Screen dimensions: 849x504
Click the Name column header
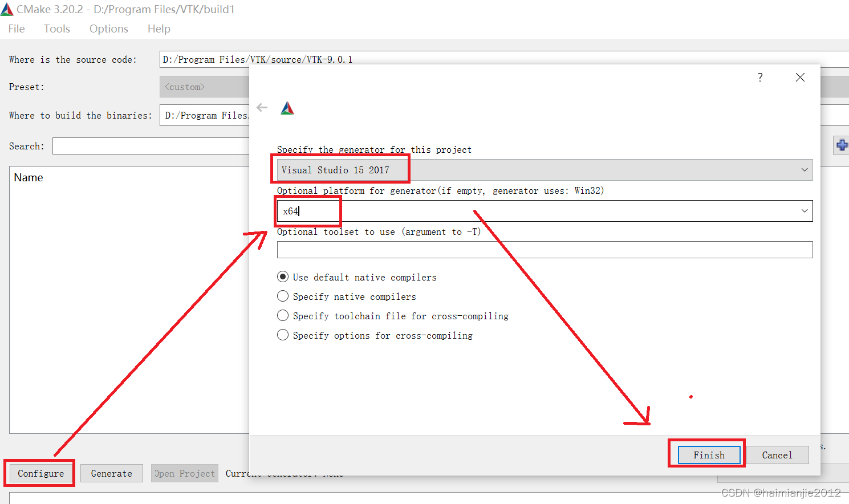(29, 177)
